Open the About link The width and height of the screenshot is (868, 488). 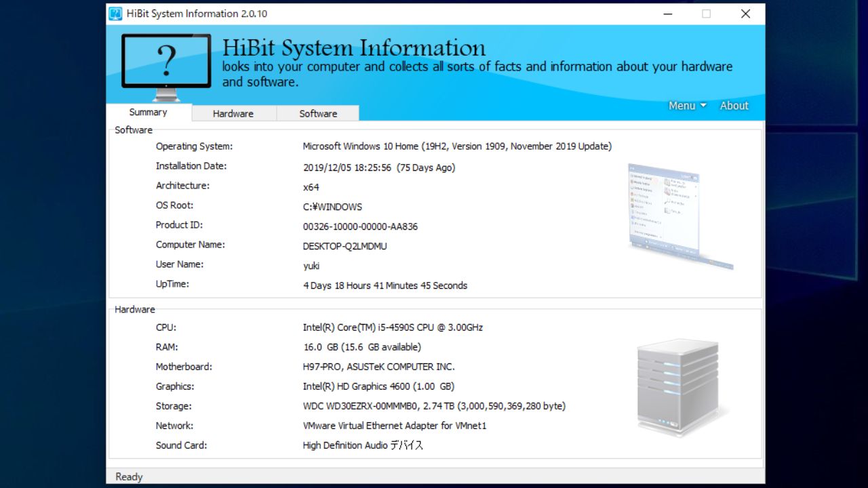(734, 106)
